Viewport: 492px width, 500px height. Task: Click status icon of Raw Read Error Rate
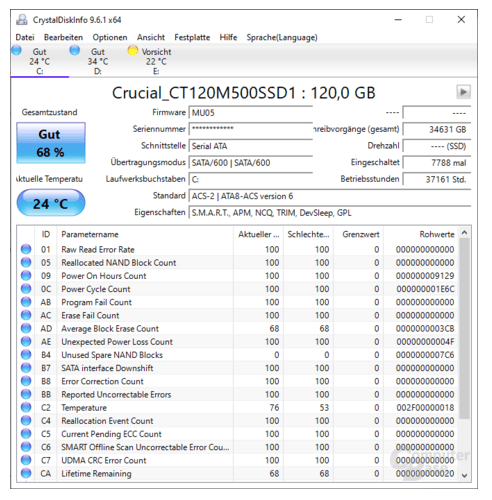tap(26, 249)
